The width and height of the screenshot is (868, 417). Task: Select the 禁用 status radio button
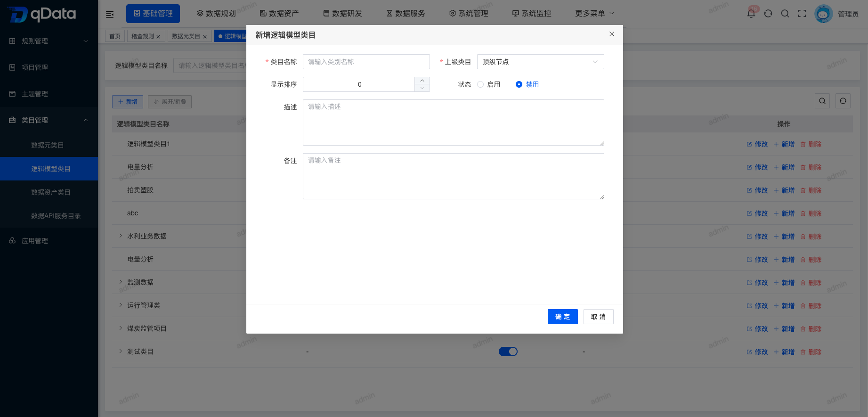click(519, 84)
